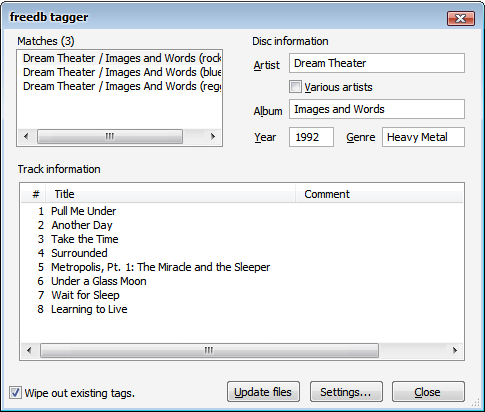
Task: Open the Settings dialog
Action: point(346,392)
